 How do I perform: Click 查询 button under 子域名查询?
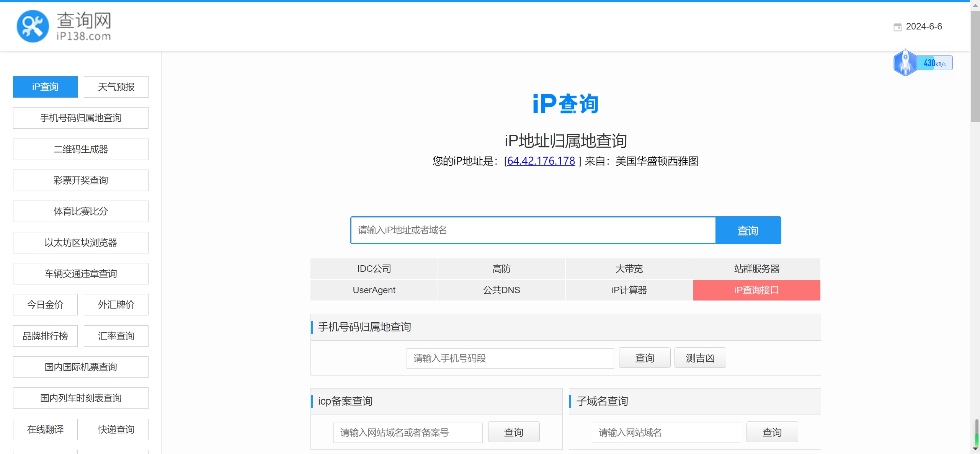772,432
